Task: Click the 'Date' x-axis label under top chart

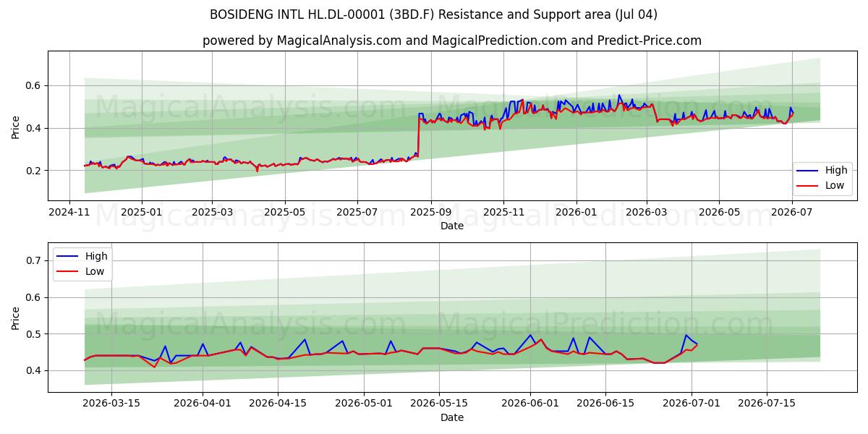Action: 452,226
